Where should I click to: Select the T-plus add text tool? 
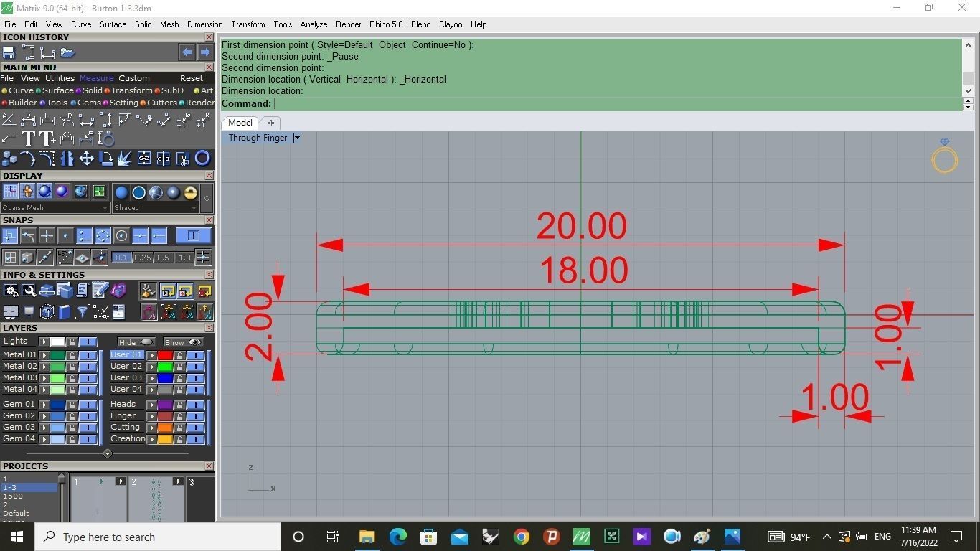point(47,138)
